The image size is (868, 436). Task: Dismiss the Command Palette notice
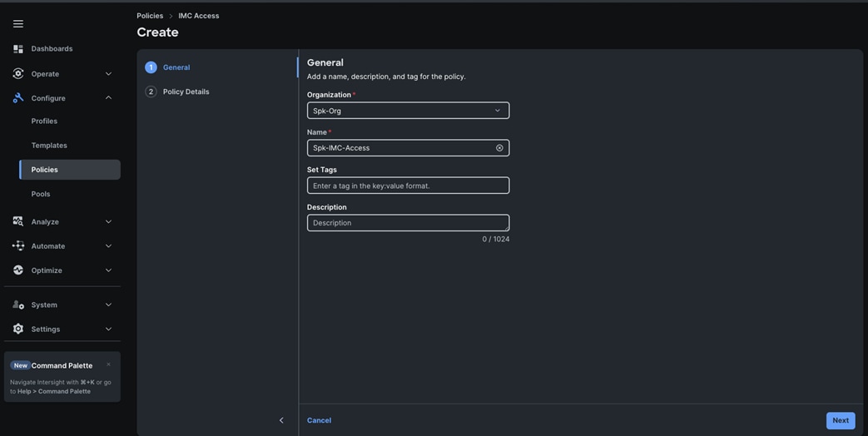(108, 364)
